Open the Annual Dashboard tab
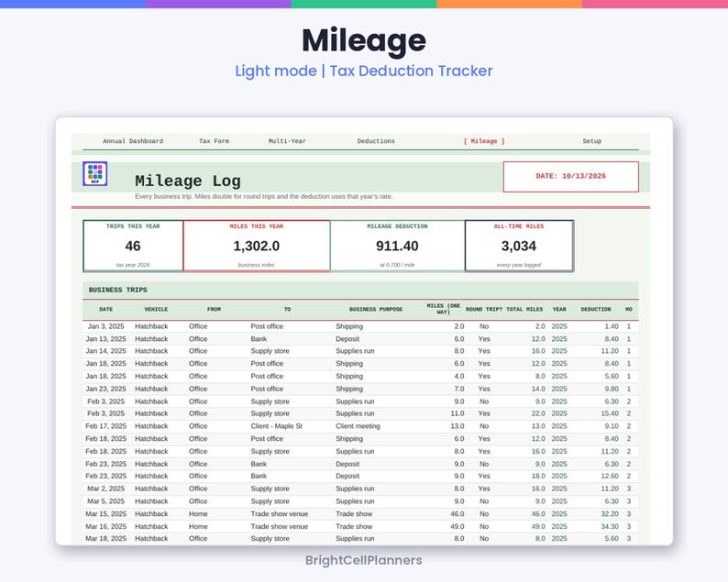The width and height of the screenshot is (728, 582). (x=133, y=141)
